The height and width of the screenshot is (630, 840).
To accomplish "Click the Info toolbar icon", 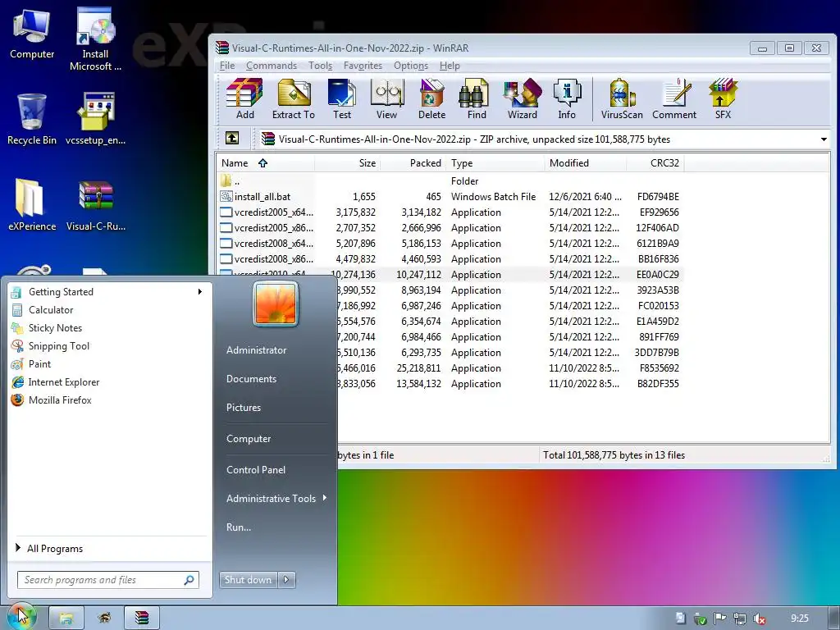I will [x=567, y=98].
